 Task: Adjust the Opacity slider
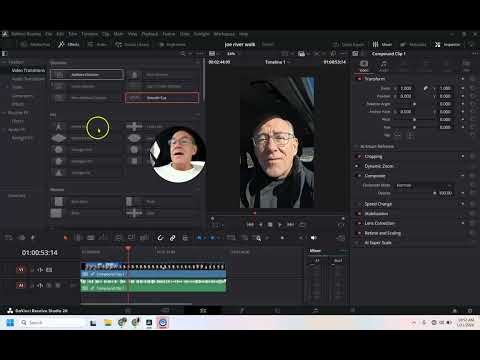(x=434, y=193)
